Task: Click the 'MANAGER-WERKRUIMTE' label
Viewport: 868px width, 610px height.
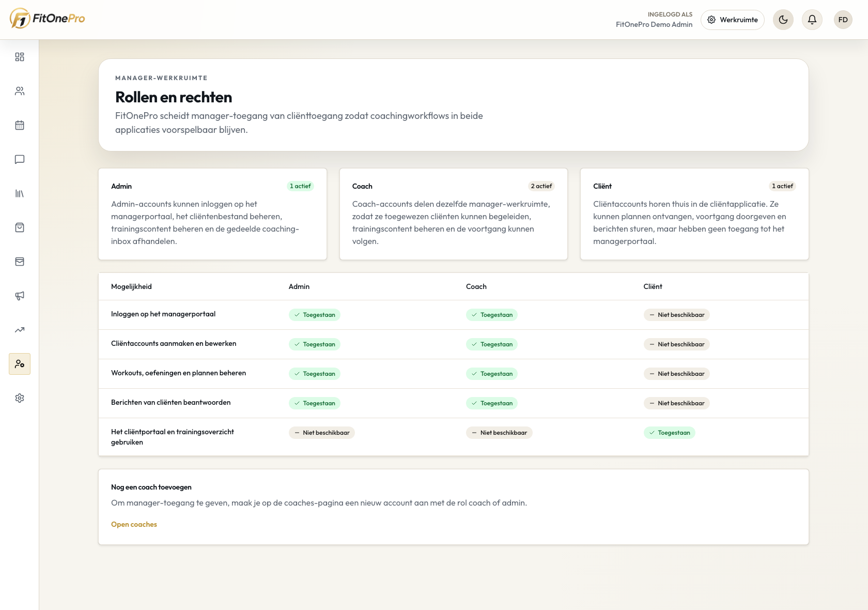Action: tap(161, 78)
